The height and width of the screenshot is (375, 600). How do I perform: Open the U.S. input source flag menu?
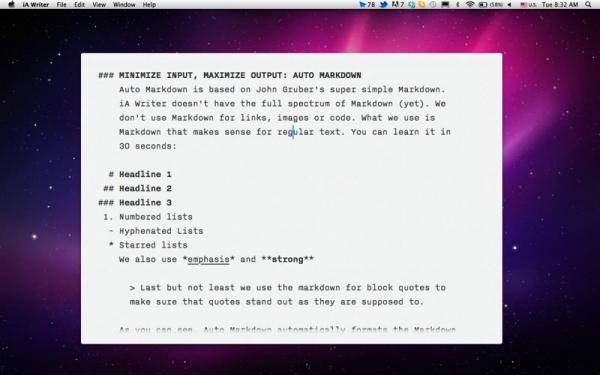[x=528, y=5]
